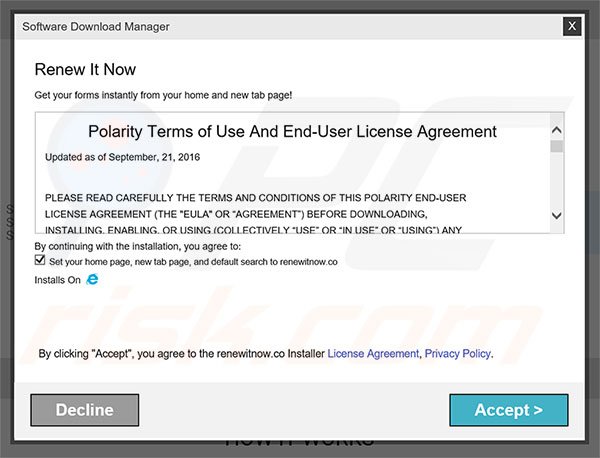Screen dimensions: 600x458
Task: Click the 'Updated as of September, 21, 2016' text
Action: pos(122,157)
